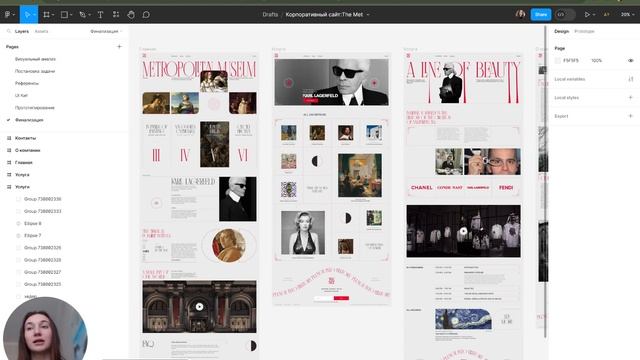Click the missing fonts A? icon

(x=607, y=14)
